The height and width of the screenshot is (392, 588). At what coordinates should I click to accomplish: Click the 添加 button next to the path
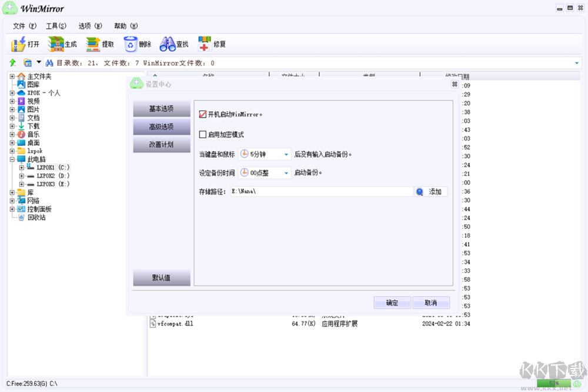(435, 191)
